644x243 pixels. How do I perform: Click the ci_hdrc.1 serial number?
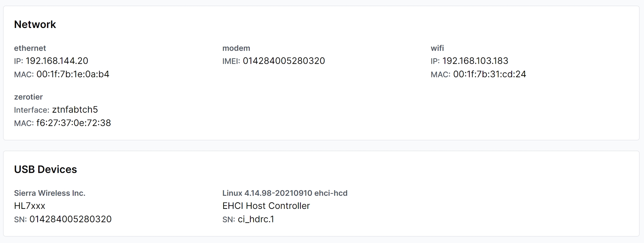(x=256, y=219)
